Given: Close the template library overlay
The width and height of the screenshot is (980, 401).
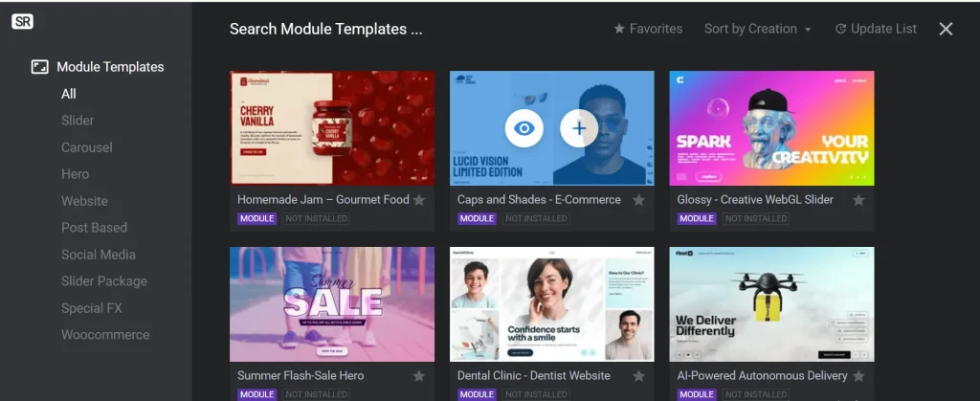Looking at the screenshot, I should coord(946,29).
